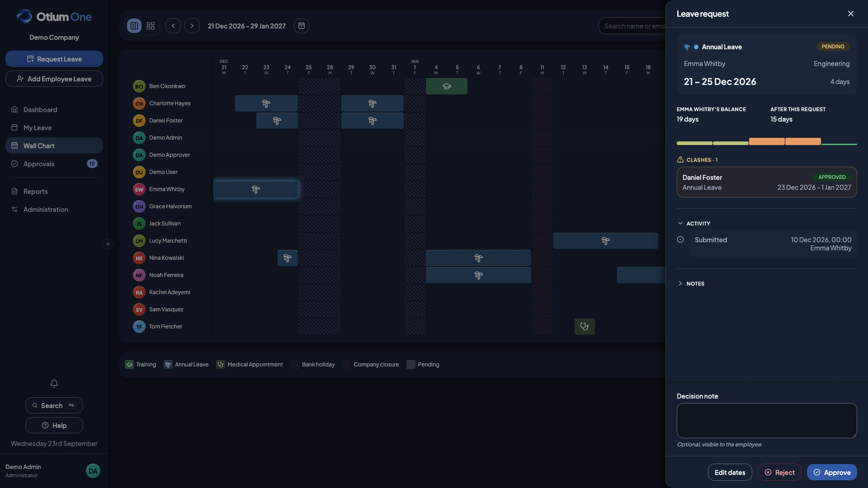
Task: Go to previous date range
Action: [x=173, y=26]
